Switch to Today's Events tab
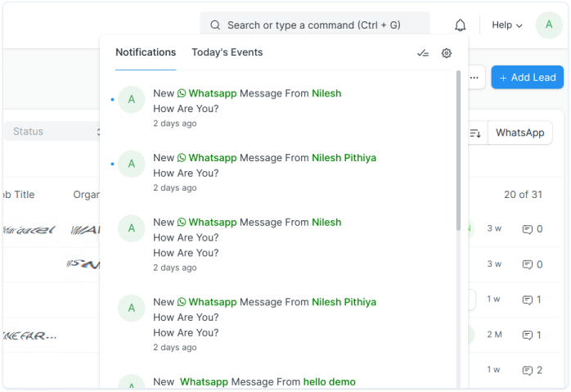The image size is (571, 392). tap(227, 52)
